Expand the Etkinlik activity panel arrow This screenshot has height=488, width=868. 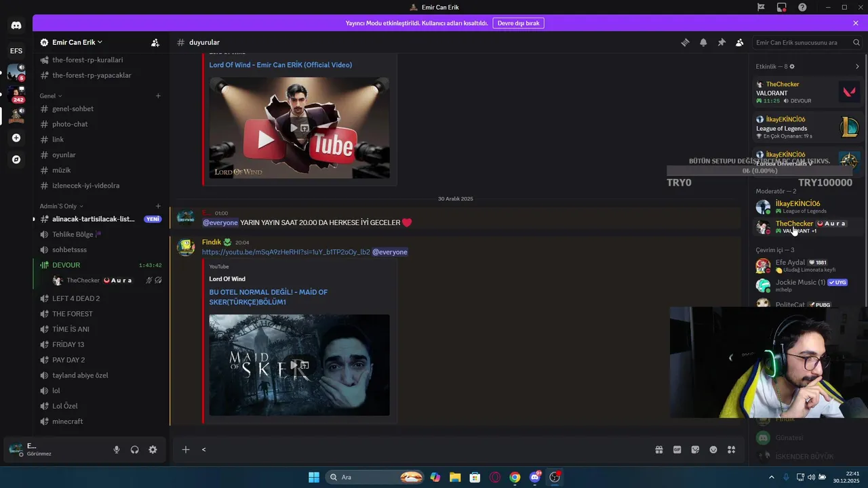[x=857, y=66]
